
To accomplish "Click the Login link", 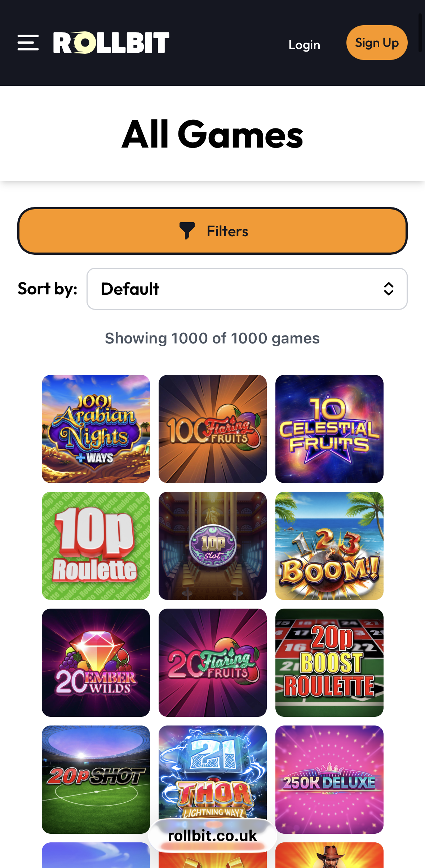I will click(x=304, y=44).
